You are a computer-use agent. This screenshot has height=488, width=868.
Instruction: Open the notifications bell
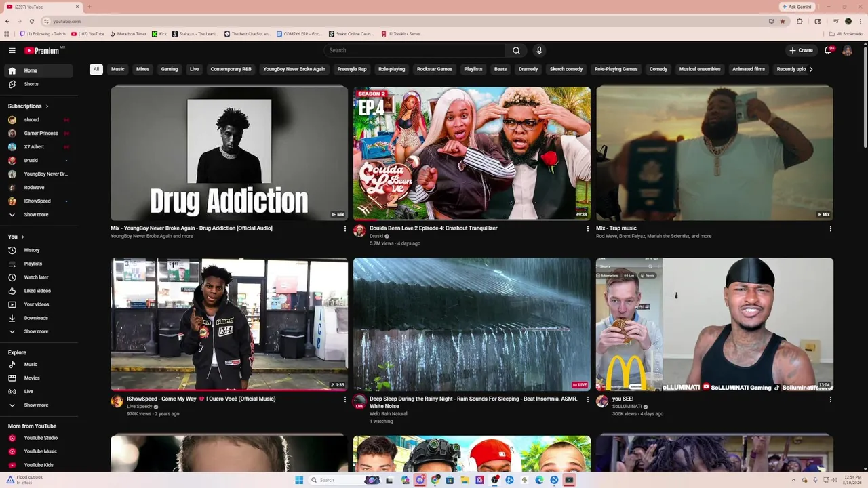coord(828,50)
